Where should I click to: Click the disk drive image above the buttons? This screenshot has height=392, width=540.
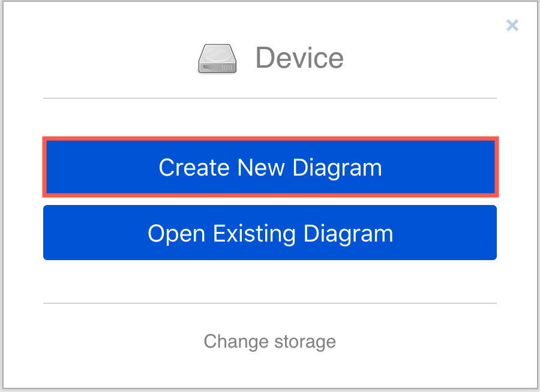(x=217, y=58)
